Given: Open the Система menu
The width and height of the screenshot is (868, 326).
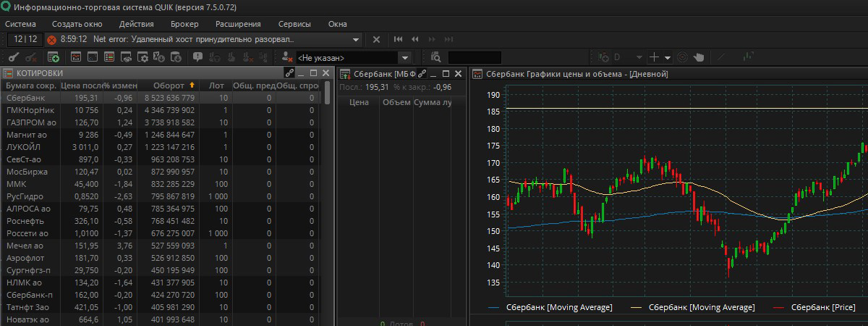Looking at the screenshot, I should click(x=20, y=24).
